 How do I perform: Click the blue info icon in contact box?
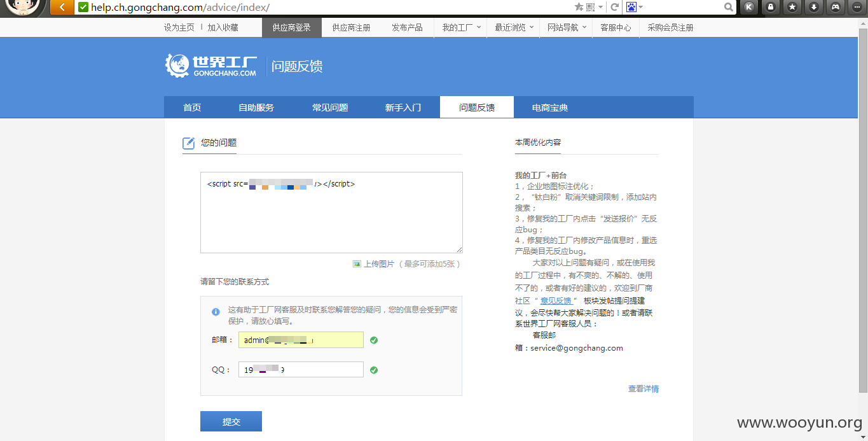pyautogui.click(x=216, y=312)
